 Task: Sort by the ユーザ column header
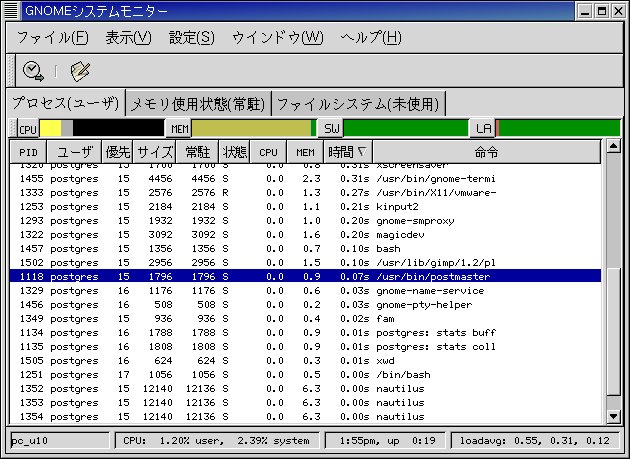pyautogui.click(x=74, y=152)
